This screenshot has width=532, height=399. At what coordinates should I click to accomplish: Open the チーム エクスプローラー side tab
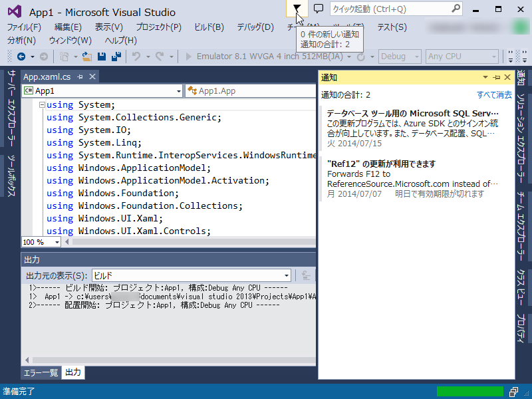(x=521, y=226)
